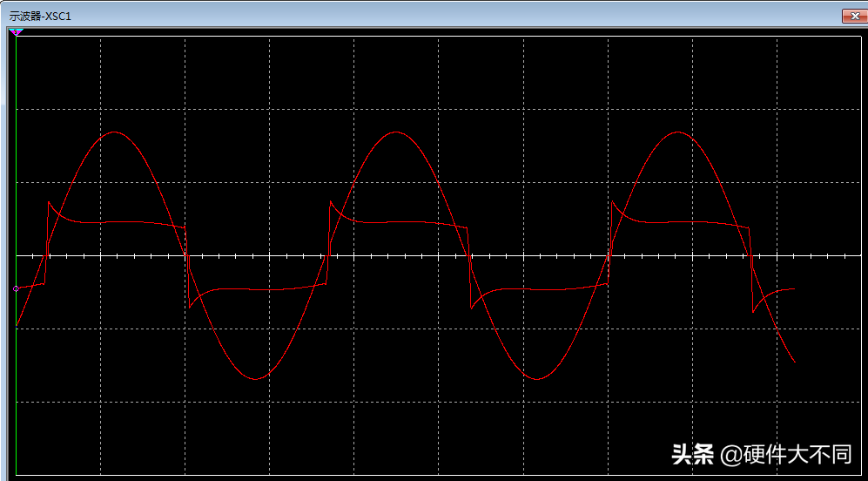Click the second negative undershoot spike of clipped waveform
The image size is (868, 481).
[471, 307]
